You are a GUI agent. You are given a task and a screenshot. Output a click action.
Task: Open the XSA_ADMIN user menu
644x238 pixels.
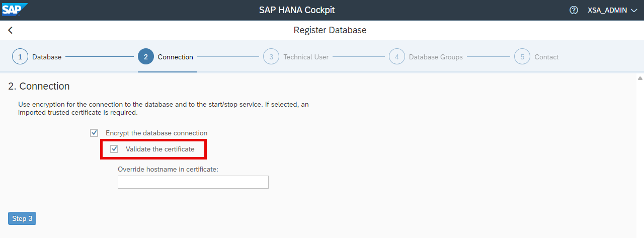point(612,10)
